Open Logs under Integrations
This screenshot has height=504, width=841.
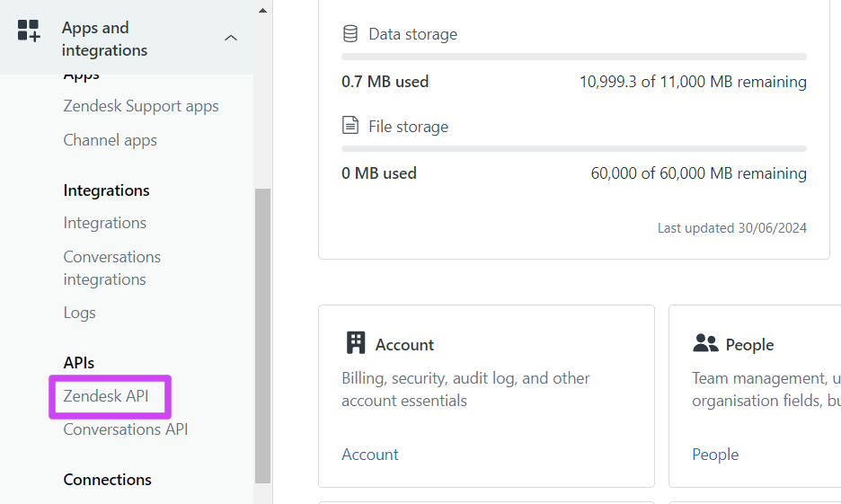79,313
